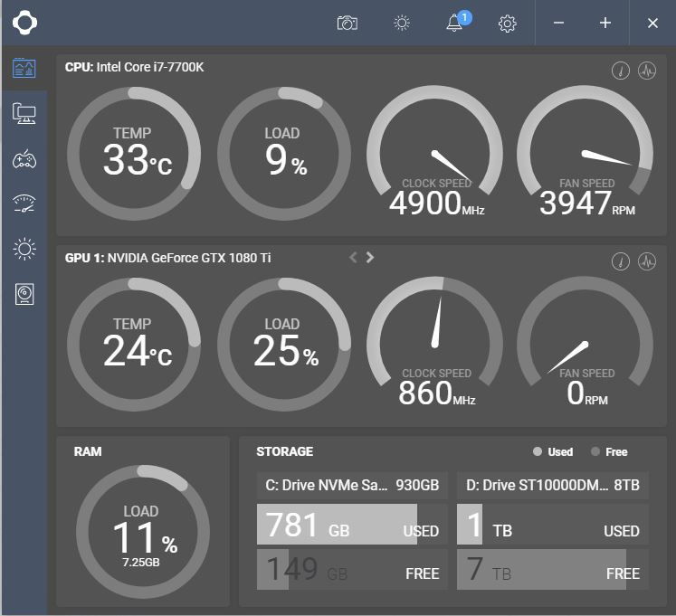Click the RAM LOAD 11% gauge
The image size is (676, 616).
point(143,532)
